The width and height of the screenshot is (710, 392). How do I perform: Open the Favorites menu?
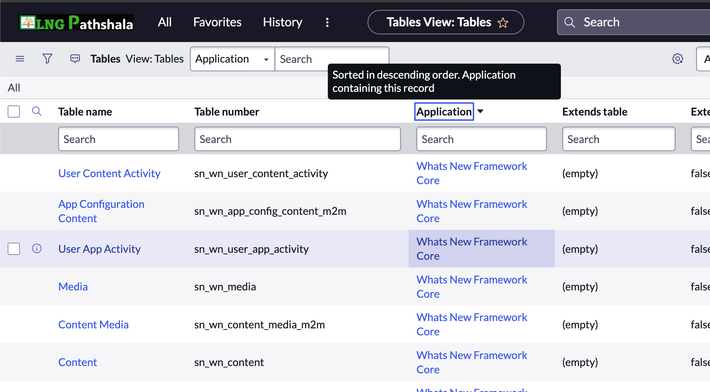tap(217, 22)
